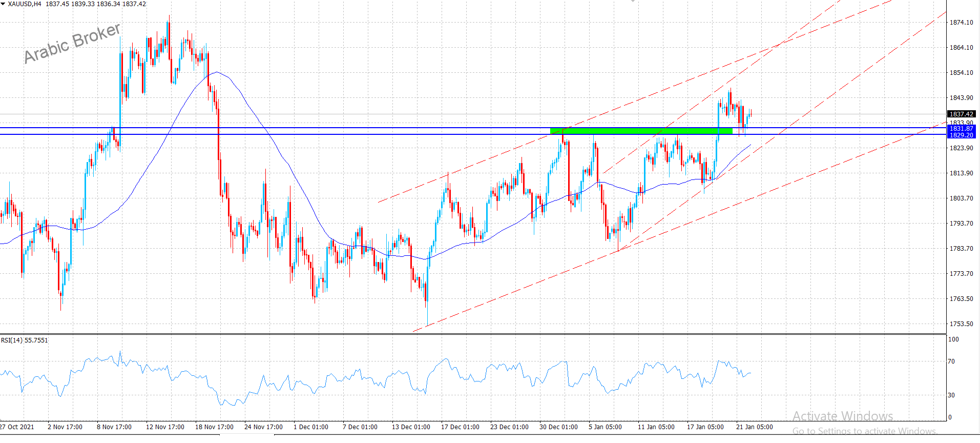Click the RSI scale level 30

coord(951,395)
